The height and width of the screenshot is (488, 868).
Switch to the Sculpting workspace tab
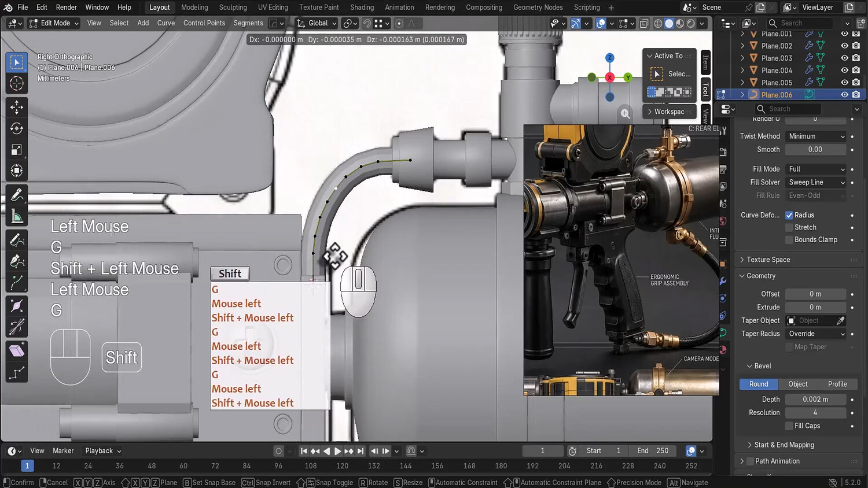click(233, 8)
